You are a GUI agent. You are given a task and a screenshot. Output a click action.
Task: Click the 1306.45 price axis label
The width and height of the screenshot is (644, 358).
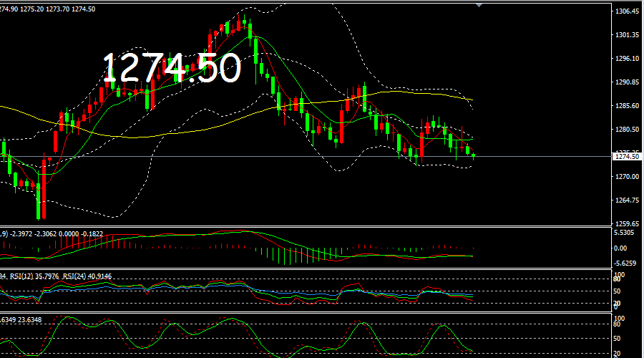(x=627, y=11)
